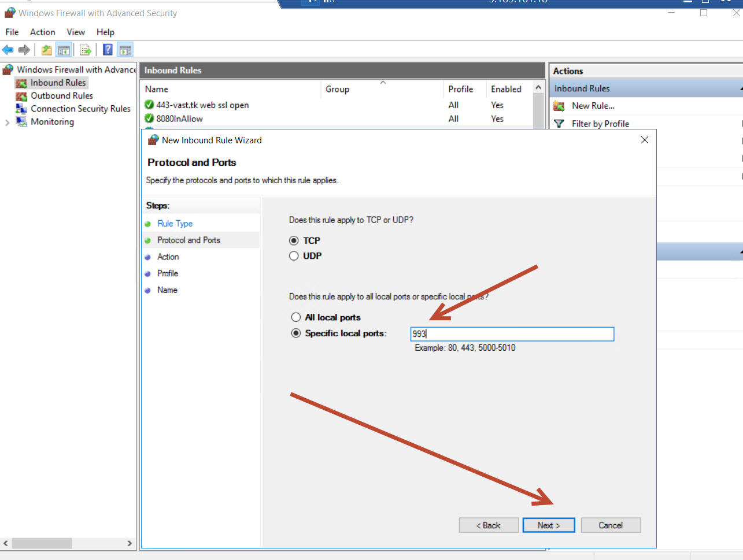
Task: Click the left pane horizontal scrollbar thumb
Action: point(42,543)
